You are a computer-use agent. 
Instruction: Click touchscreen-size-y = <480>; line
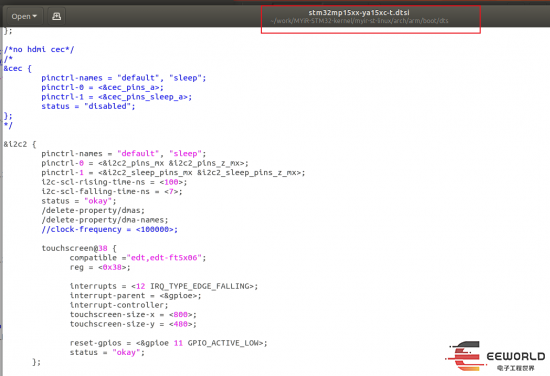[x=133, y=324]
